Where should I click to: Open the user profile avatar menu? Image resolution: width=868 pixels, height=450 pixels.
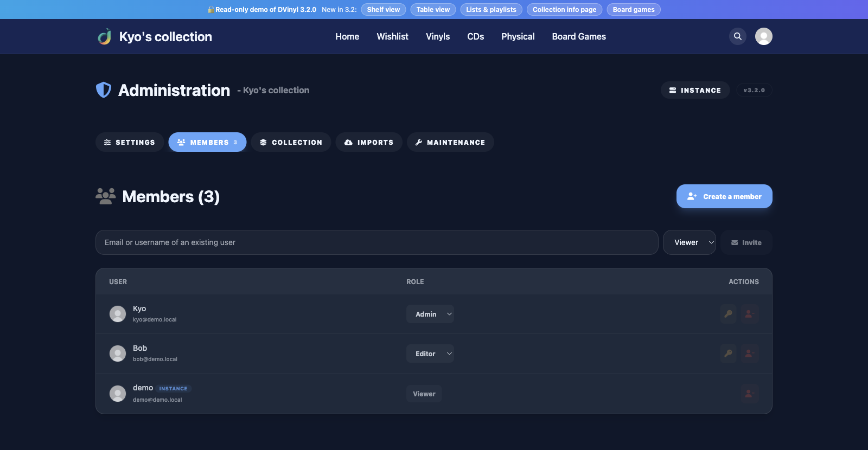pyautogui.click(x=764, y=36)
